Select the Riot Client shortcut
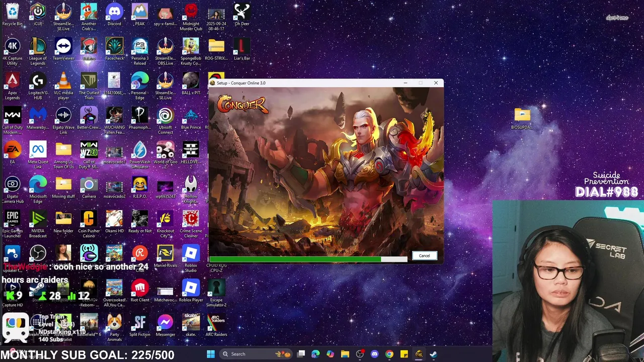644x362 pixels. coord(140,291)
